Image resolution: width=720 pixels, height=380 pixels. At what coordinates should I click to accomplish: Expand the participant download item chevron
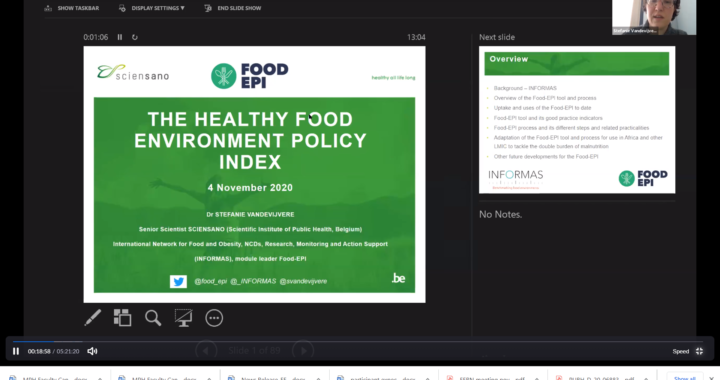428,378
